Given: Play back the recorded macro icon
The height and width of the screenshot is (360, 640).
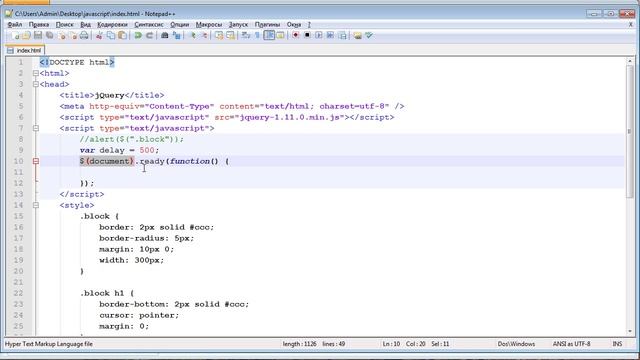Looking at the screenshot, I should 319,36.
